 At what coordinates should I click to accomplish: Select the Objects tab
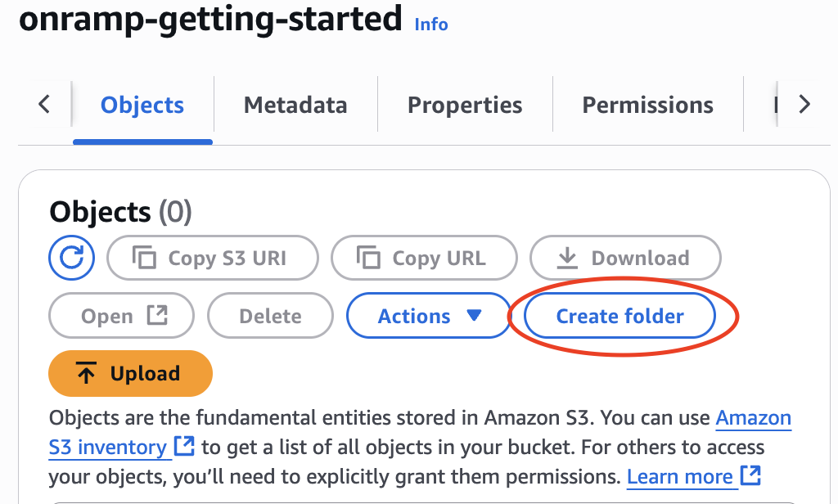click(x=142, y=105)
